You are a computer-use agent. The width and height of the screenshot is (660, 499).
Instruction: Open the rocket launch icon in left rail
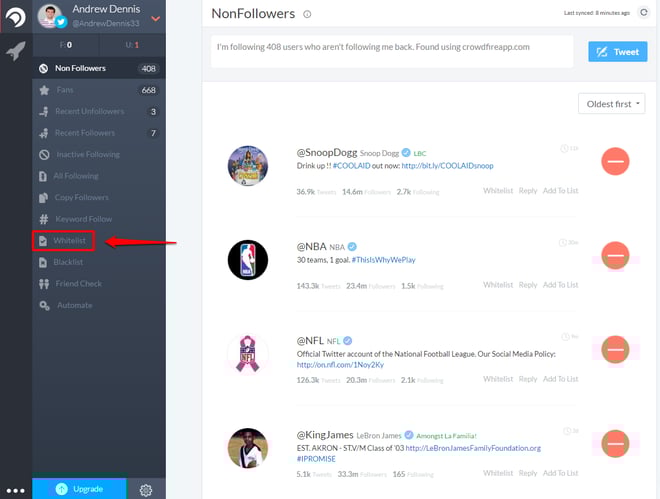(x=16, y=50)
